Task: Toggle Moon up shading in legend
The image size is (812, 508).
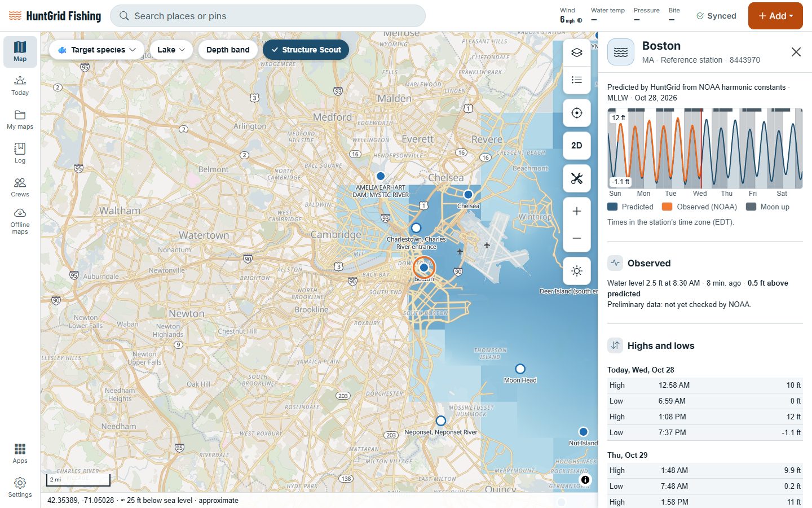Action: [x=767, y=207]
